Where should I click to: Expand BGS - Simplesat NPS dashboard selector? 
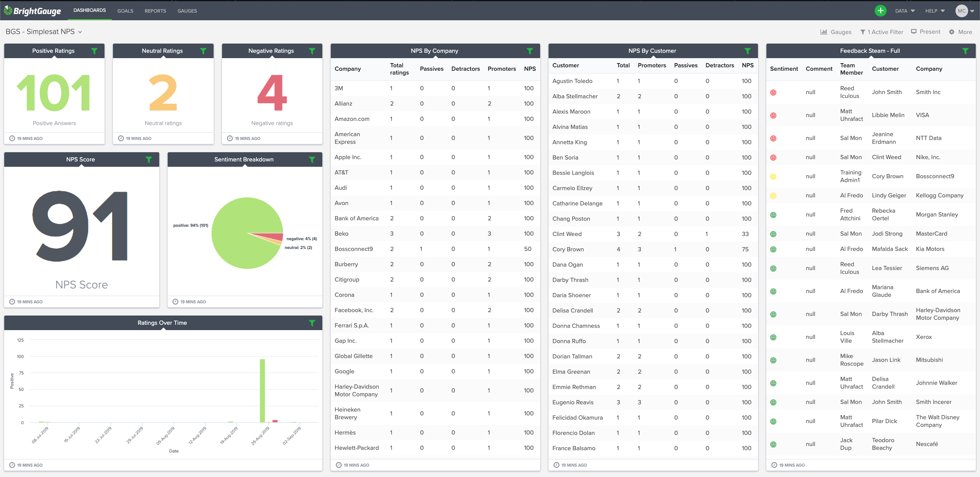coord(44,32)
